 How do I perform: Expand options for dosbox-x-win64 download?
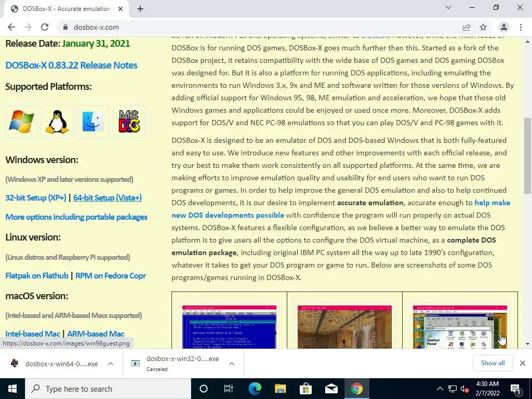point(111,364)
